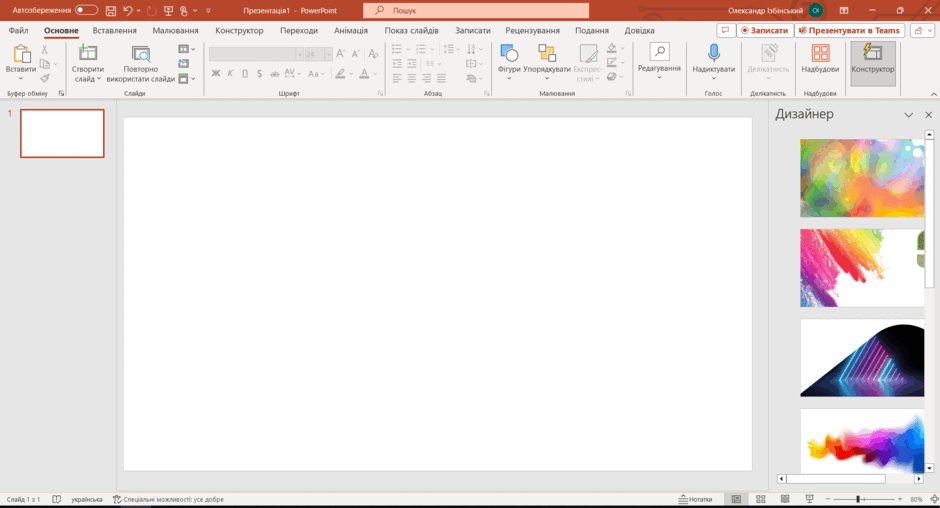Open the Показ слайдів tab

pos(411,31)
